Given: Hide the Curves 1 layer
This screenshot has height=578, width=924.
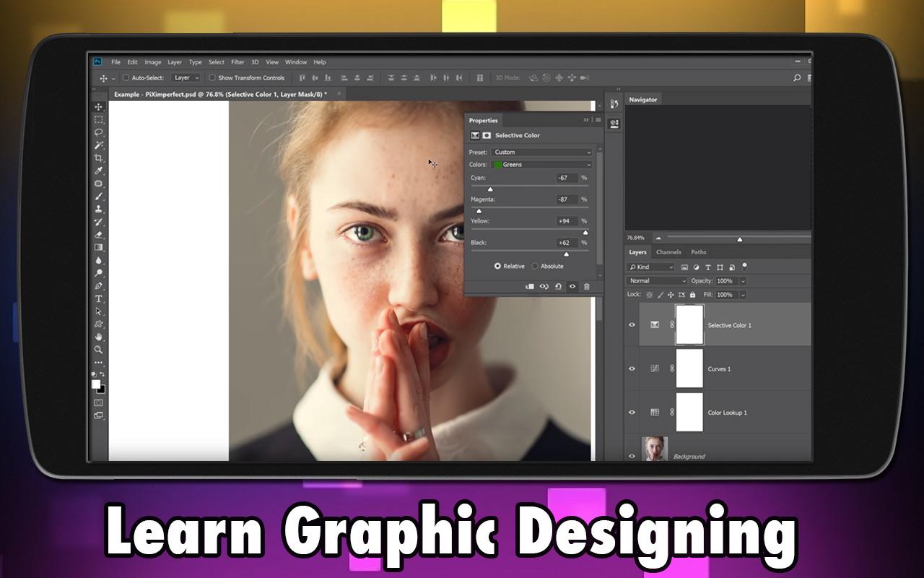Looking at the screenshot, I should point(632,368).
